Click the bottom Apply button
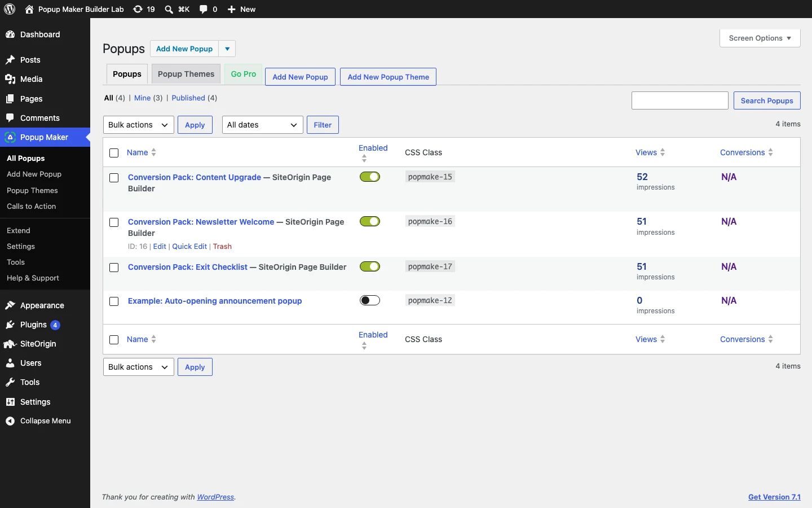 tap(195, 367)
